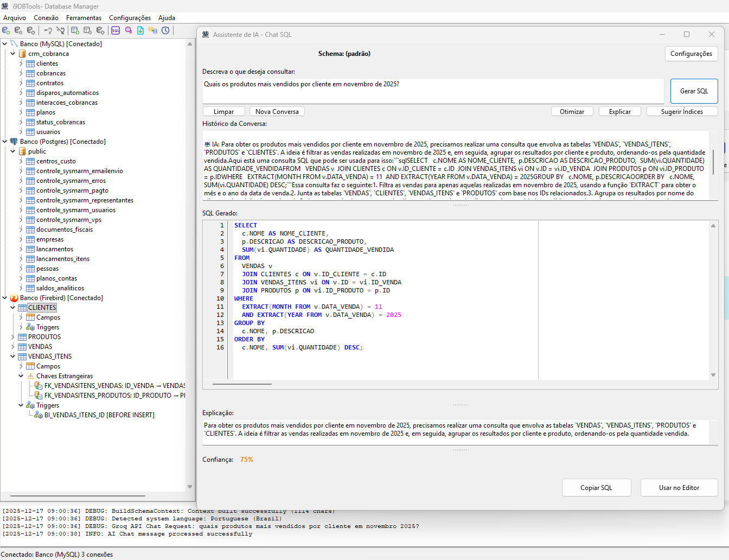This screenshot has width=729, height=560.
Task: Click the Sugerir Índices button
Action: pyautogui.click(x=682, y=112)
